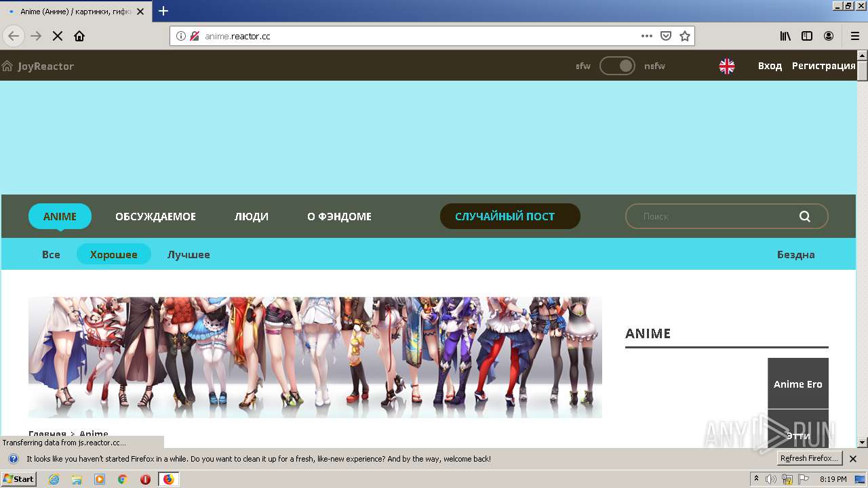The height and width of the screenshot is (488, 868).
Task: Open the JoyReactor logo link
Action: 45,66
